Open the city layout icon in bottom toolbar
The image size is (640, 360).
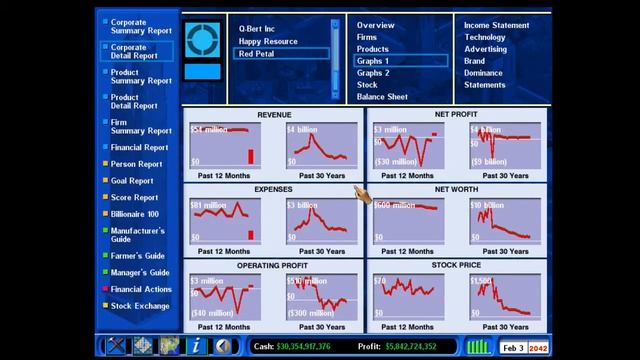(x=142, y=346)
